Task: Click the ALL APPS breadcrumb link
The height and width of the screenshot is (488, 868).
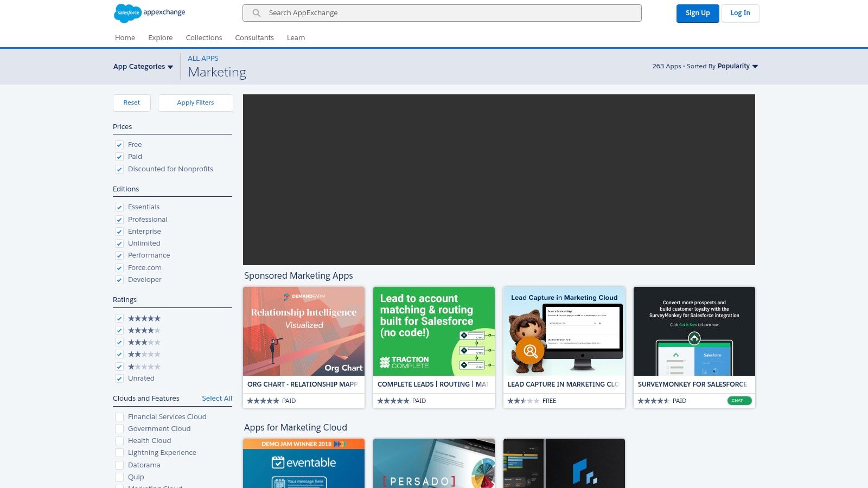Action: (x=203, y=58)
